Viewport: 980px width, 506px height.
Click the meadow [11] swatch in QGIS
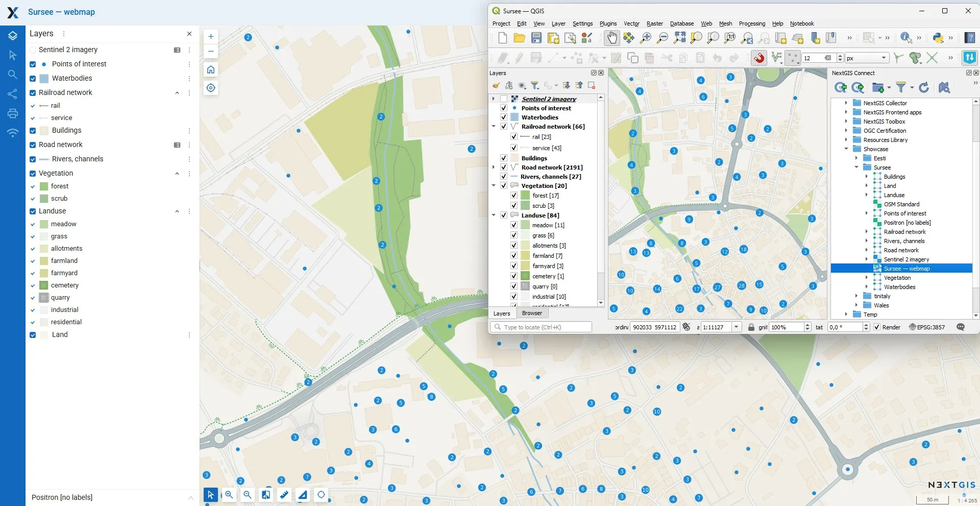pos(525,225)
